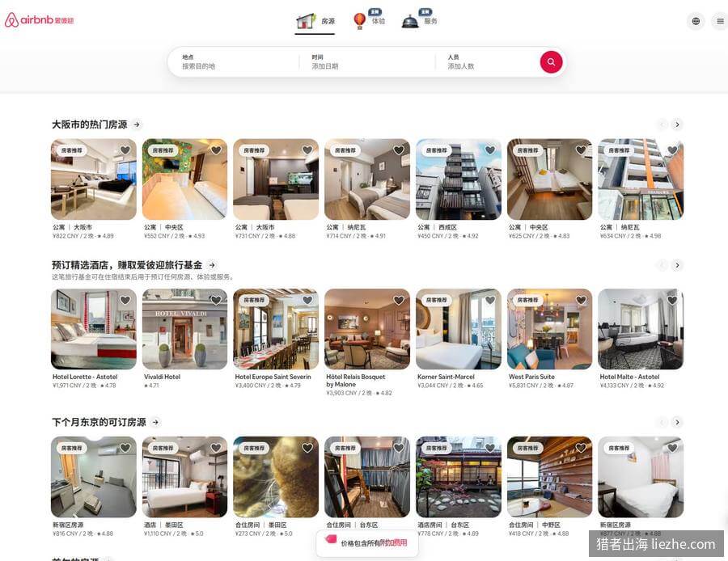Show previous hotel listings with left chevron
The image size is (728, 561).
click(662, 265)
